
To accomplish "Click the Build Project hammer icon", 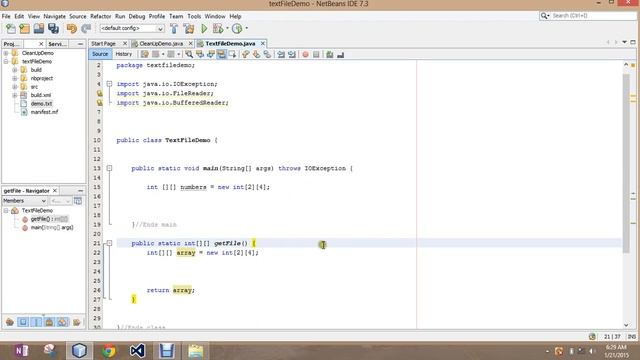I will tap(174, 29).
